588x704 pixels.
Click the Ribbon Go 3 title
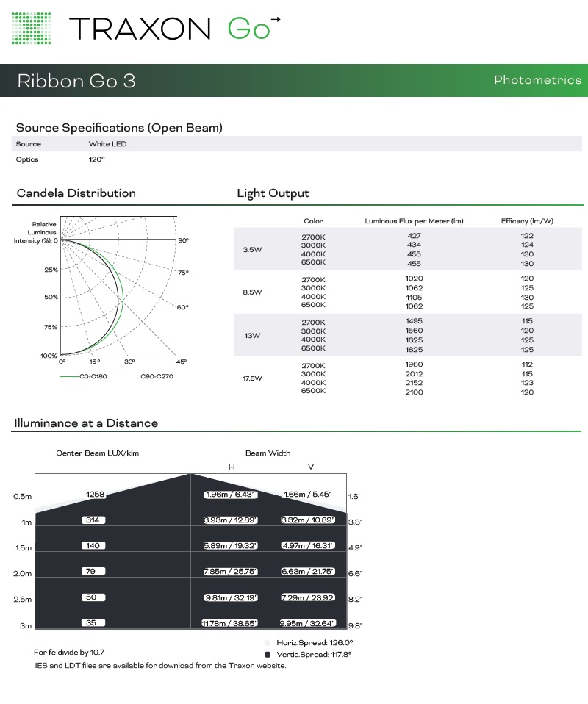pos(76,81)
